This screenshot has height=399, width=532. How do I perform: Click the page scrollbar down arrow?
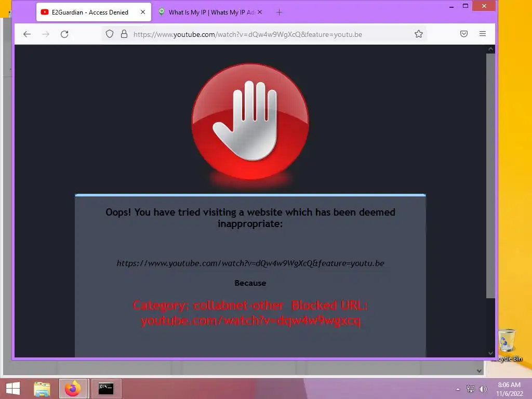(x=490, y=353)
